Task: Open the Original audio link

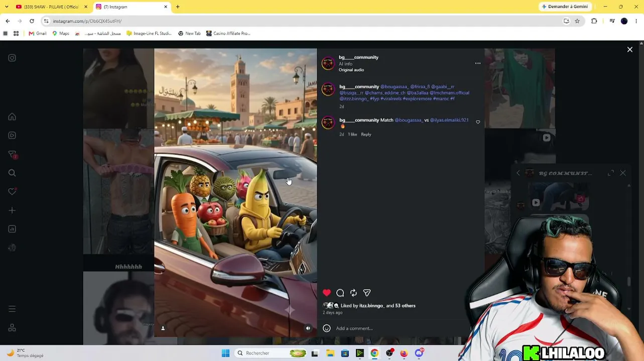Action: point(351,70)
